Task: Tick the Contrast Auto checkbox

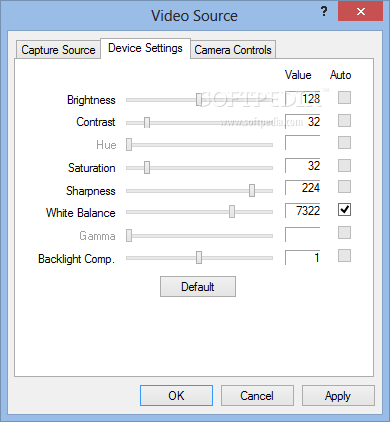Action: (x=344, y=121)
